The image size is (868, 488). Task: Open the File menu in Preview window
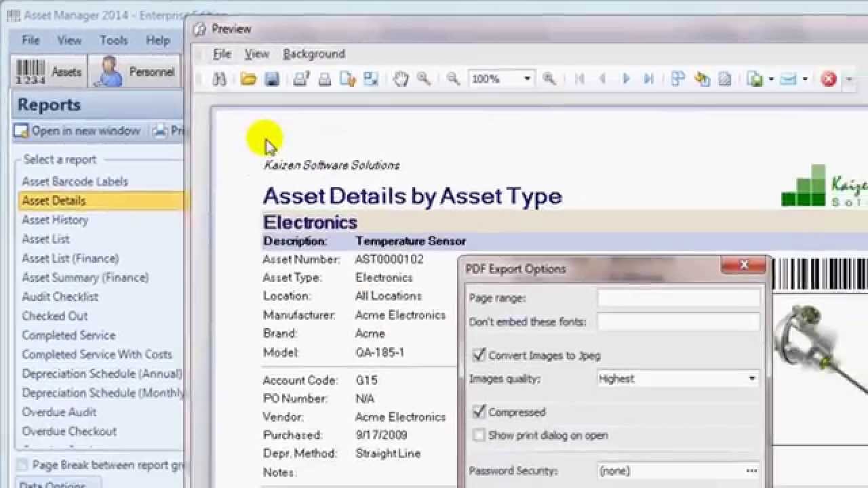222,54
